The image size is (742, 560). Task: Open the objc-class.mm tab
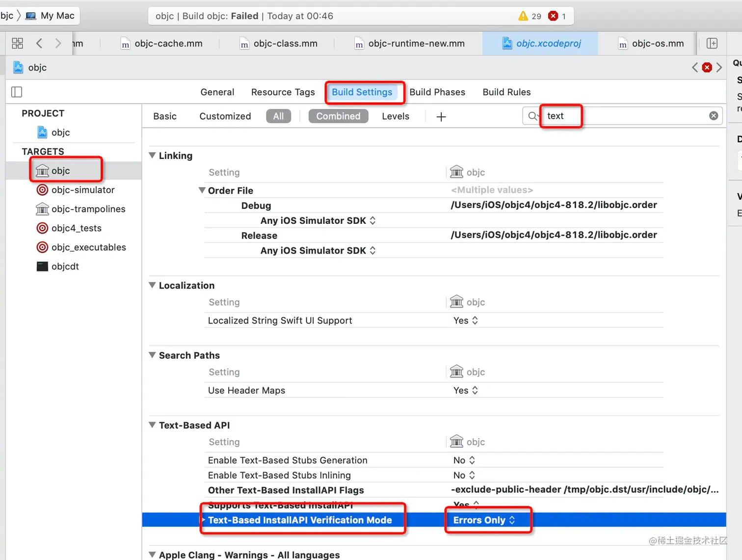click(x=279, y=44)
